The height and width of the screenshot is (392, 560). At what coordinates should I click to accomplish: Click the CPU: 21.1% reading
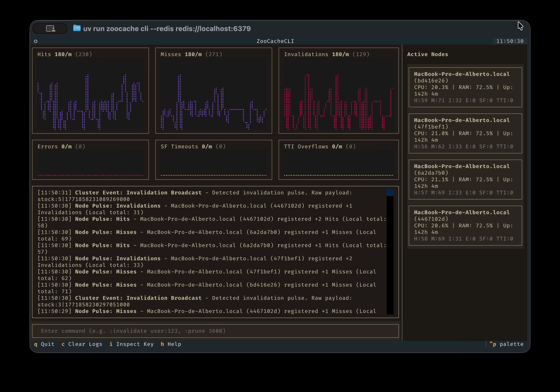tap(431, 179)
